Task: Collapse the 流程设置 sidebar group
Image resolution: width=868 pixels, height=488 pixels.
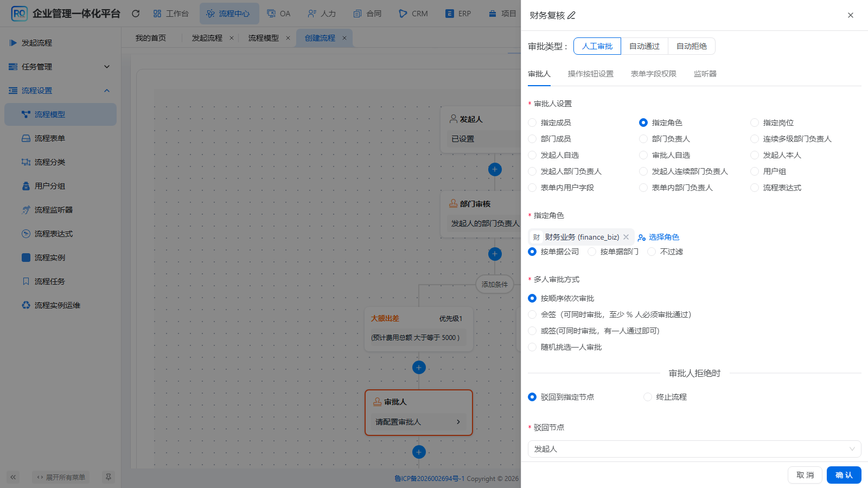Action: click(x=60, y=91)
